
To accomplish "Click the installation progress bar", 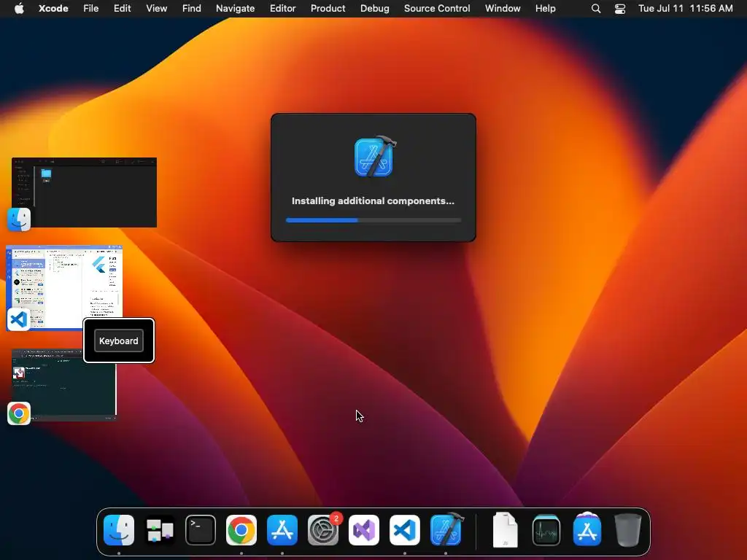I will tap(373, 220).
